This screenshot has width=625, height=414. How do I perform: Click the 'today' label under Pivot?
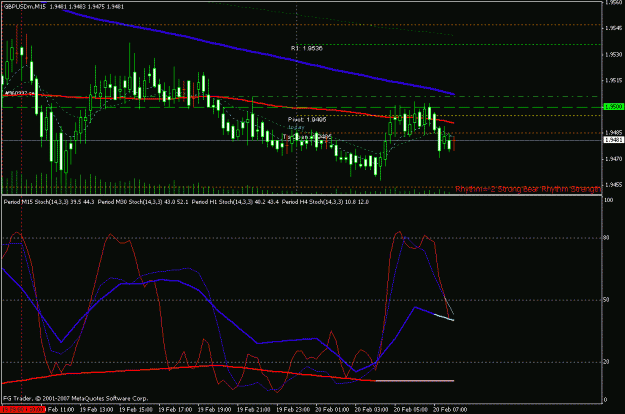coord(296,127)
